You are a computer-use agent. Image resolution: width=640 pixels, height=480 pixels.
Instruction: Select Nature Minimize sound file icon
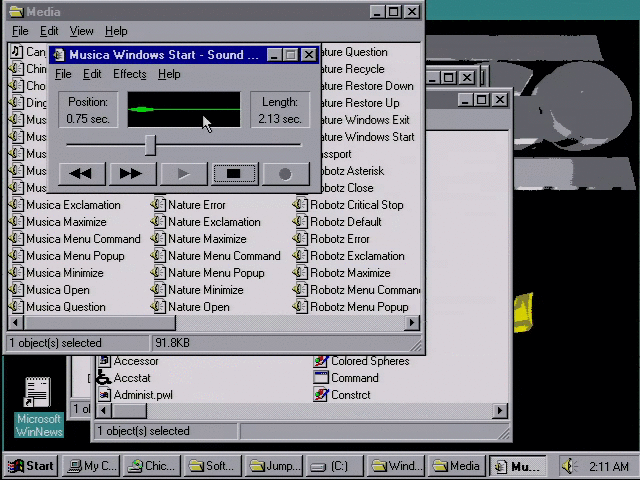click(158, 290)
